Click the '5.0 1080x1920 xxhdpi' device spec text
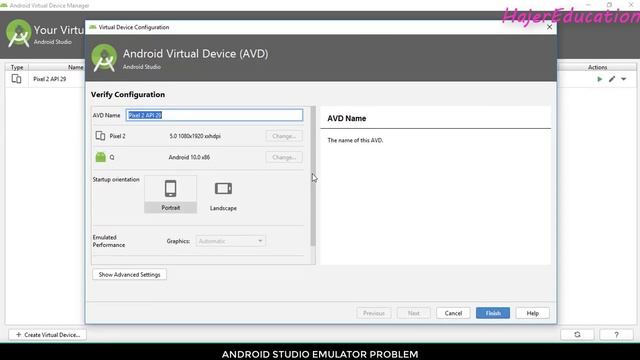 pos(195,136)
